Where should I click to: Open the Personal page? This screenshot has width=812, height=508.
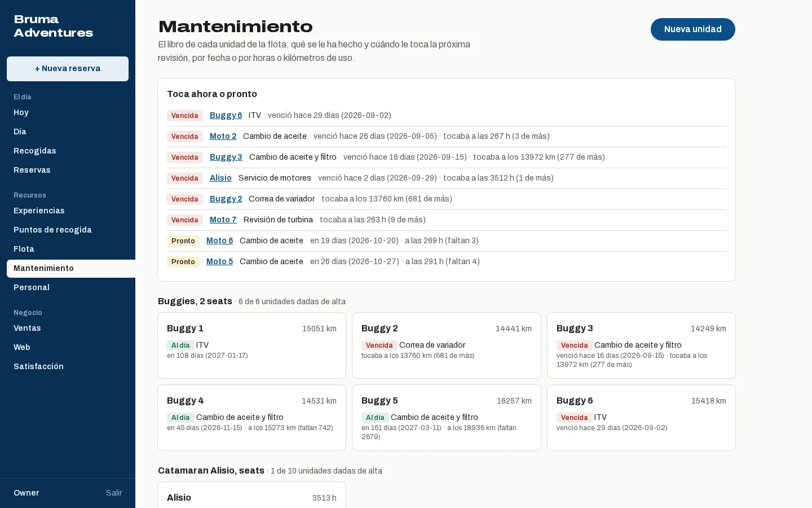[x=68, y=287]
